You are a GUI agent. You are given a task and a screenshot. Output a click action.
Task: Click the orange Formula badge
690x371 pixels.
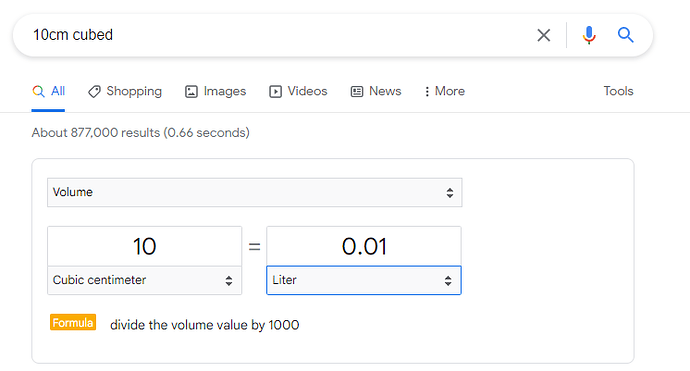coord(73,323)
